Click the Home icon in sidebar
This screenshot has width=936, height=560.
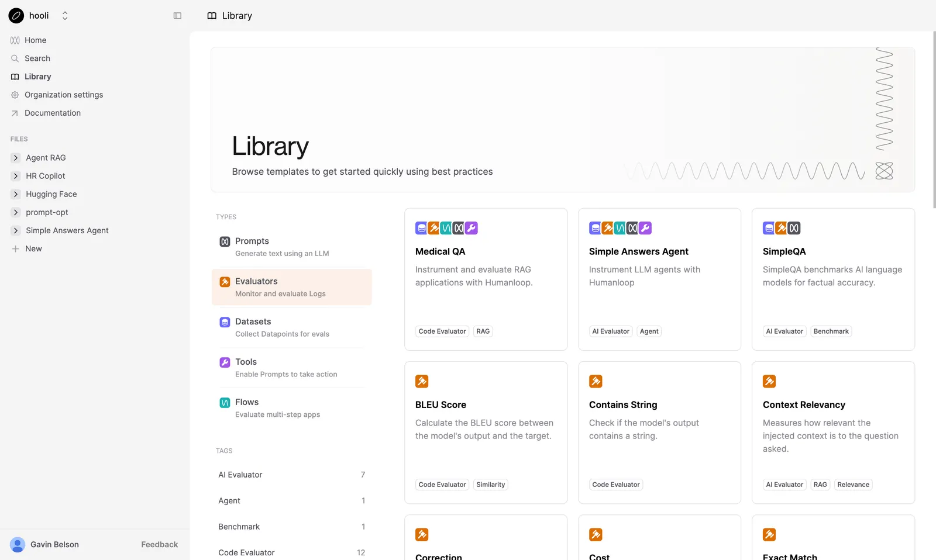click(x=15, y=40)
